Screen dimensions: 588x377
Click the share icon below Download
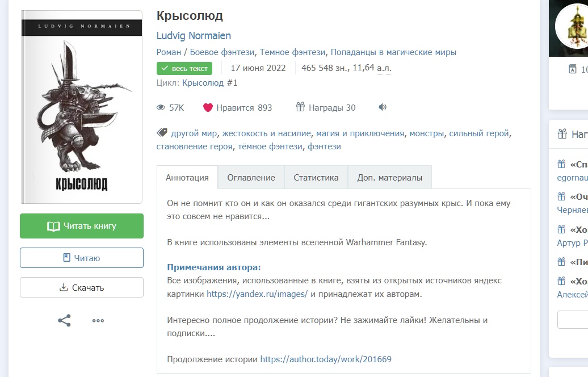pyautogui.click(x=65, y=320)
